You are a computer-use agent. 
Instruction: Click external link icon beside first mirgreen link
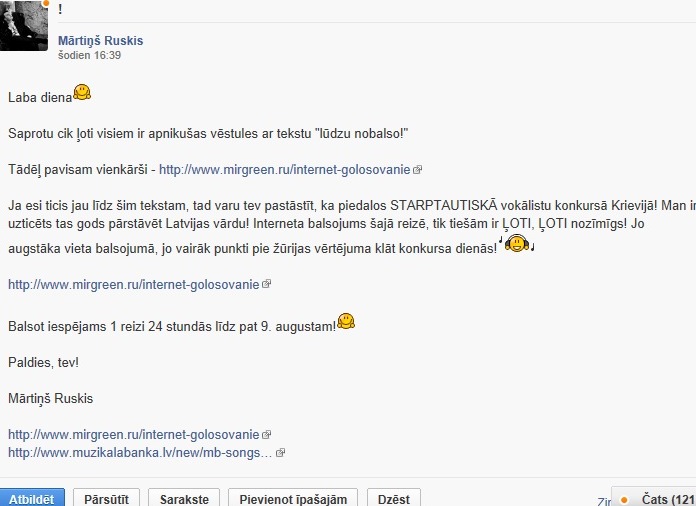click(x=417, y=170)
